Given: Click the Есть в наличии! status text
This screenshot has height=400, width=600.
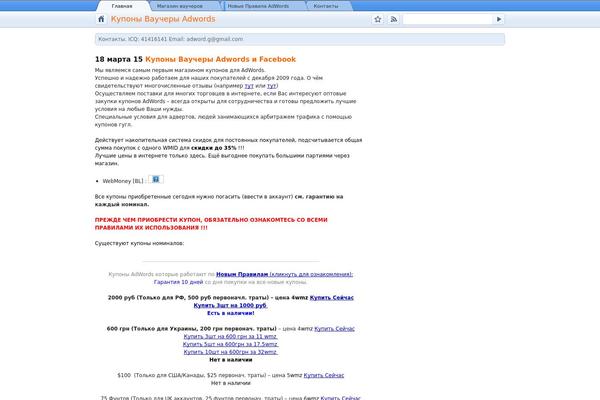Looking at the screenshot, I should click(231, 313).
